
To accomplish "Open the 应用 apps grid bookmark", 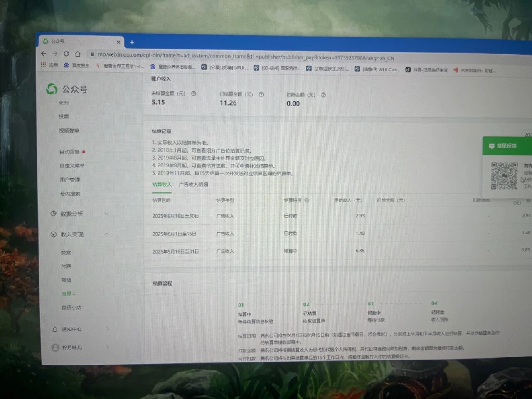I will pos(49,65).
